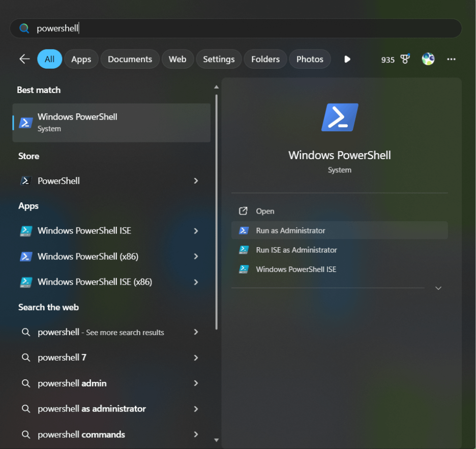Go back using the left arrow
Image resolution: width=476 pixels, height=449 pixels.
pos(24,59)
